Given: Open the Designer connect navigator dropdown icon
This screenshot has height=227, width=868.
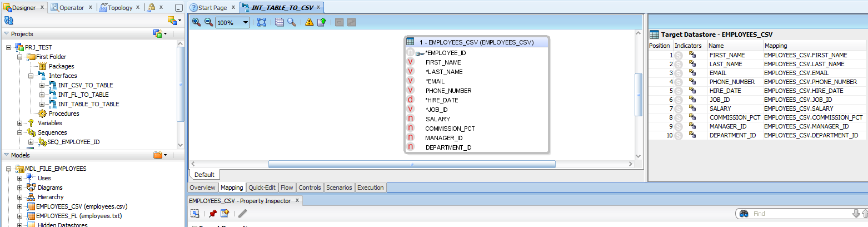Looking at the screenshot, I should [174, 21].
